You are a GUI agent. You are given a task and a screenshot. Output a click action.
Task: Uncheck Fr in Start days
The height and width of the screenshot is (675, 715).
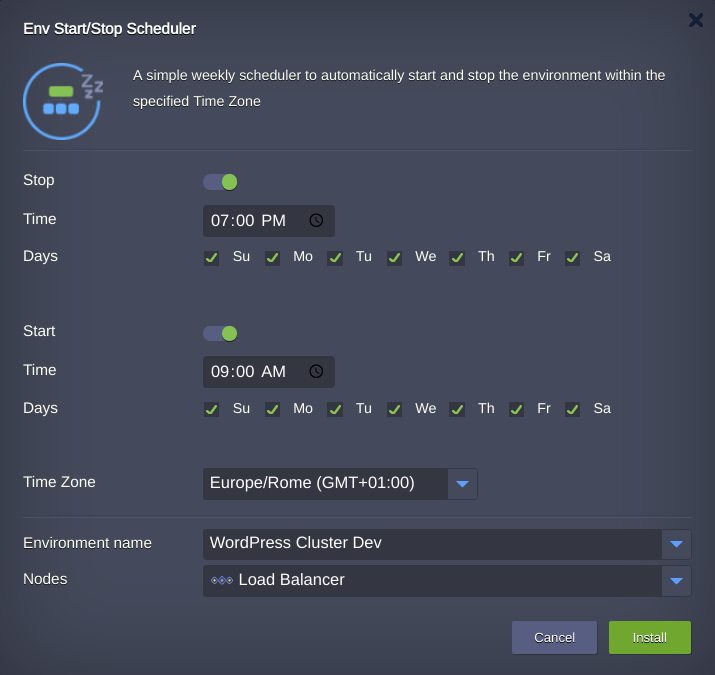517,409
